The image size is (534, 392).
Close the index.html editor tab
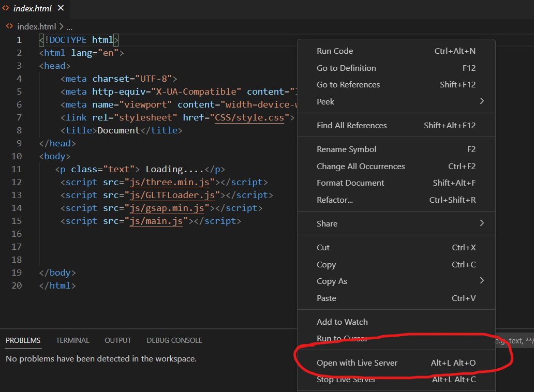point(61,8)
